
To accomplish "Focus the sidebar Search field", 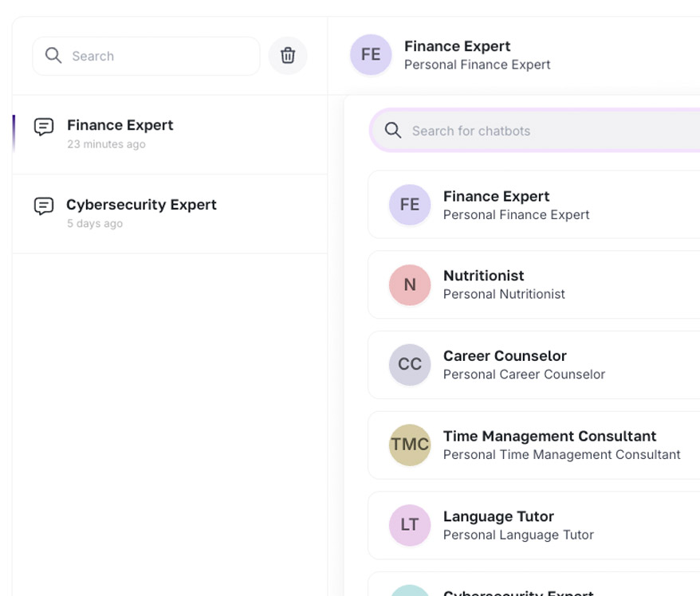I will click(159, 56).
